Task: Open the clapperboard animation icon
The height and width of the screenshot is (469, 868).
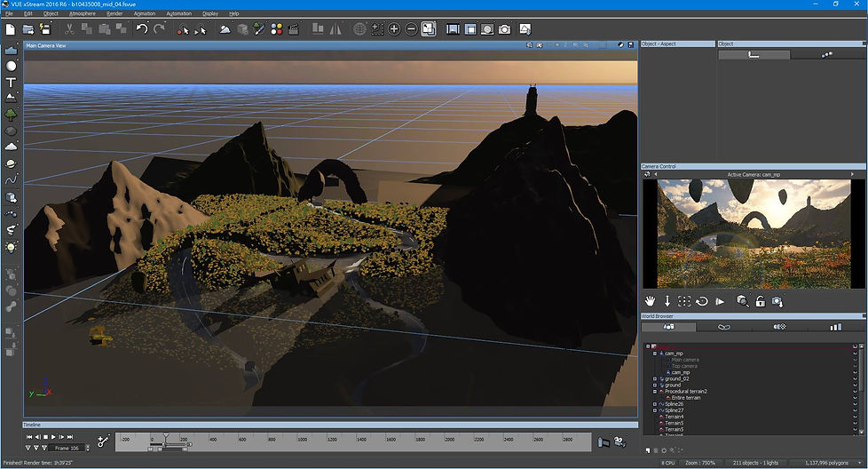Action: tap(294, 29)
